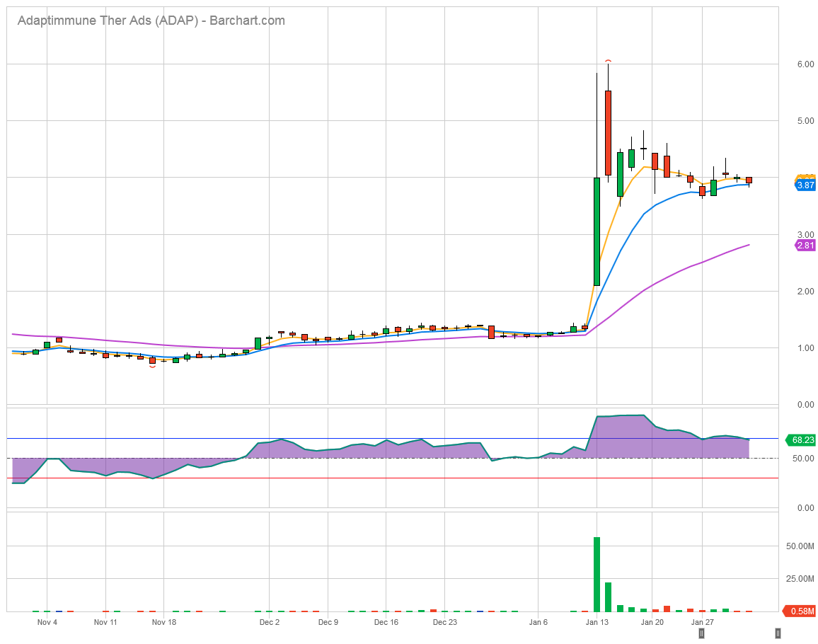The width and height of the screenshot is (818, 644).
Task: Select the Jan 13 date label
Action: pos(597,622)
